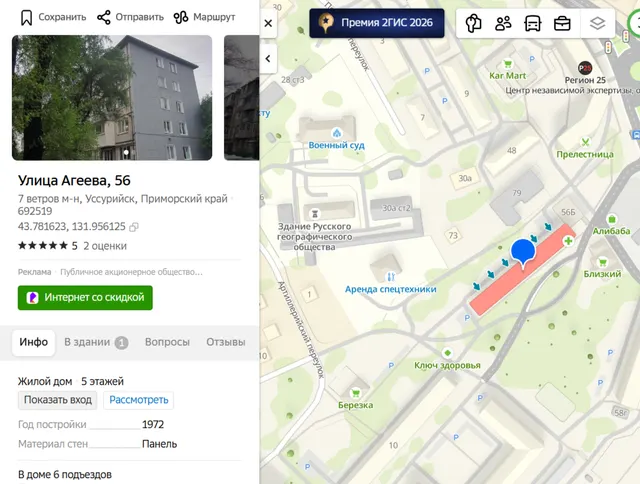Click building number 73 on map
The width and height of the screenshot is (640, 484).
pos(453,235)
